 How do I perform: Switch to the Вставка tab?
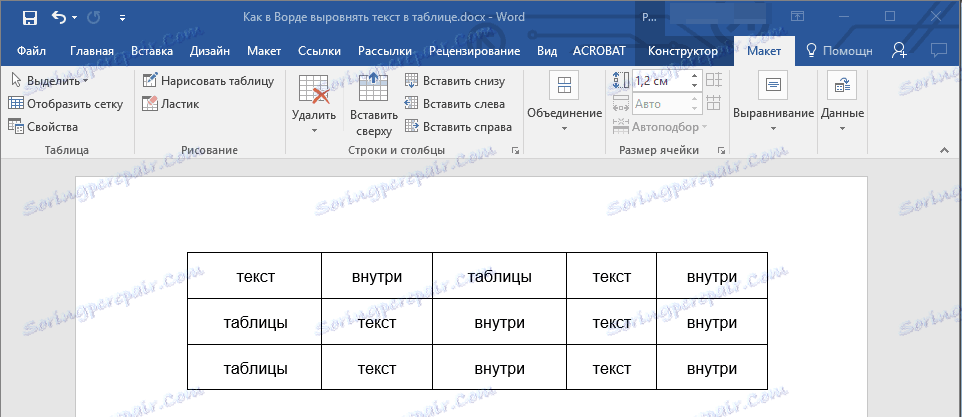click(x=152, y=51)
